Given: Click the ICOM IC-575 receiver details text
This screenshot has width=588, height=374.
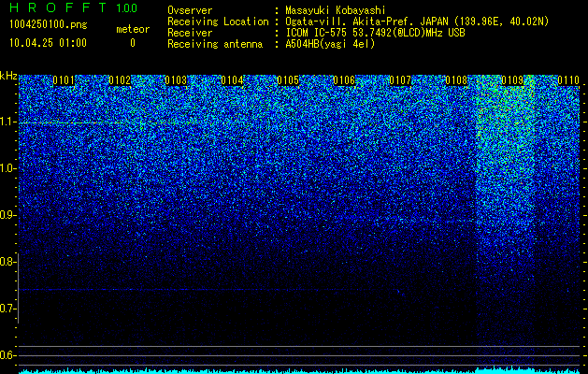Looking at the screenshot, I should point(375,33).
